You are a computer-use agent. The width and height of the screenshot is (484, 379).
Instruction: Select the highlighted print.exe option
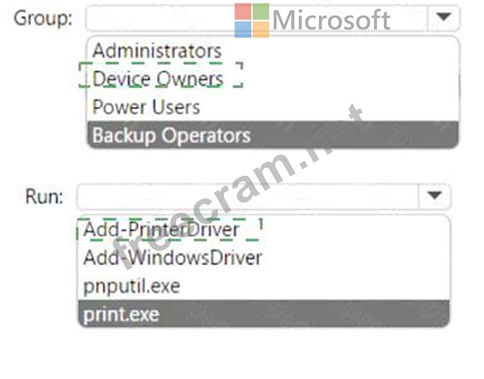263,314
